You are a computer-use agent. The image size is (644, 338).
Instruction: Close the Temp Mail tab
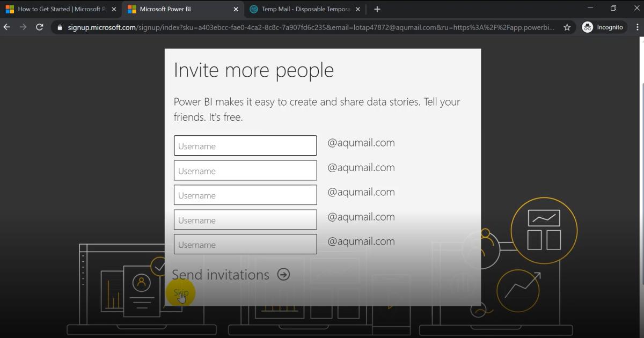pyautogui.click(x=357, y=9)
